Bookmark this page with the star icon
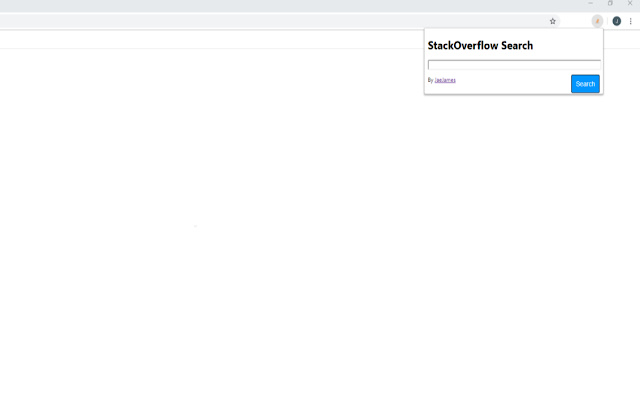 [x=552, y=21]
